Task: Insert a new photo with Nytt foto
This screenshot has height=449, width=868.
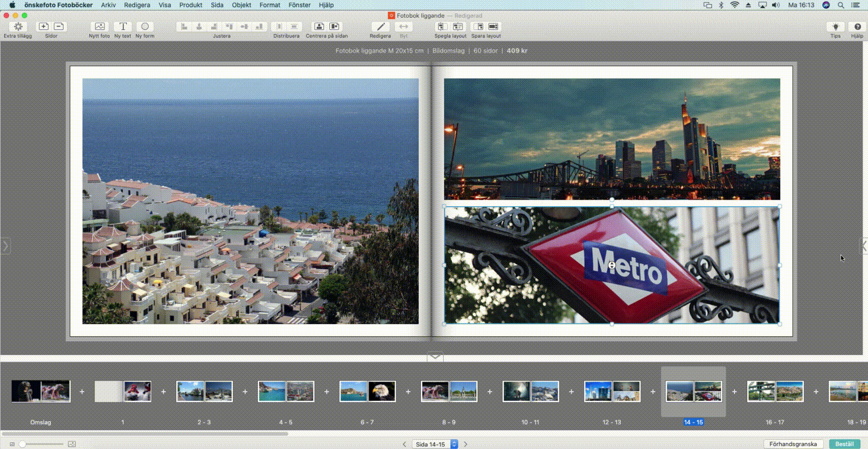Action: [99, 26]
